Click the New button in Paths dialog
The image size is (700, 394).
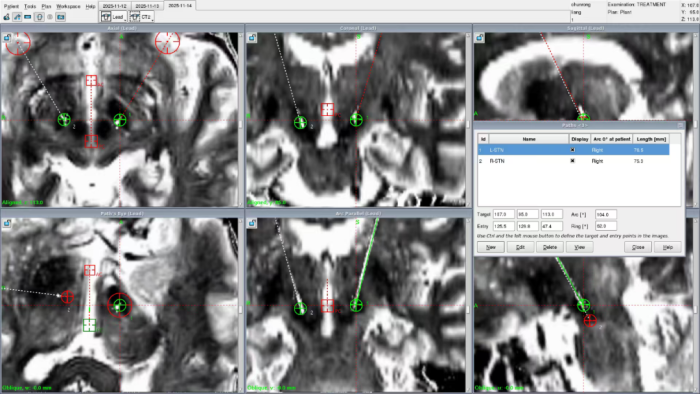[x=491, y=247]
